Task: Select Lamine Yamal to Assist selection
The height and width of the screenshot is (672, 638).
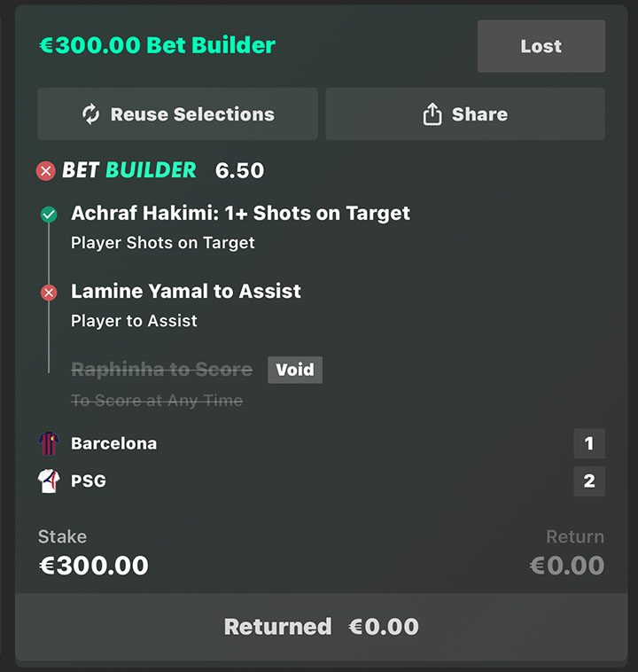Action: (186, 292)
